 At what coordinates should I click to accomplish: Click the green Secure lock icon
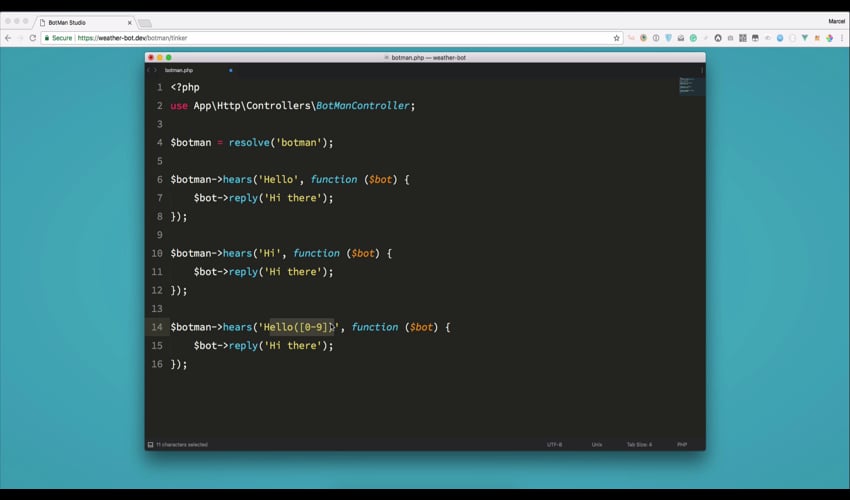pos(47,38)
